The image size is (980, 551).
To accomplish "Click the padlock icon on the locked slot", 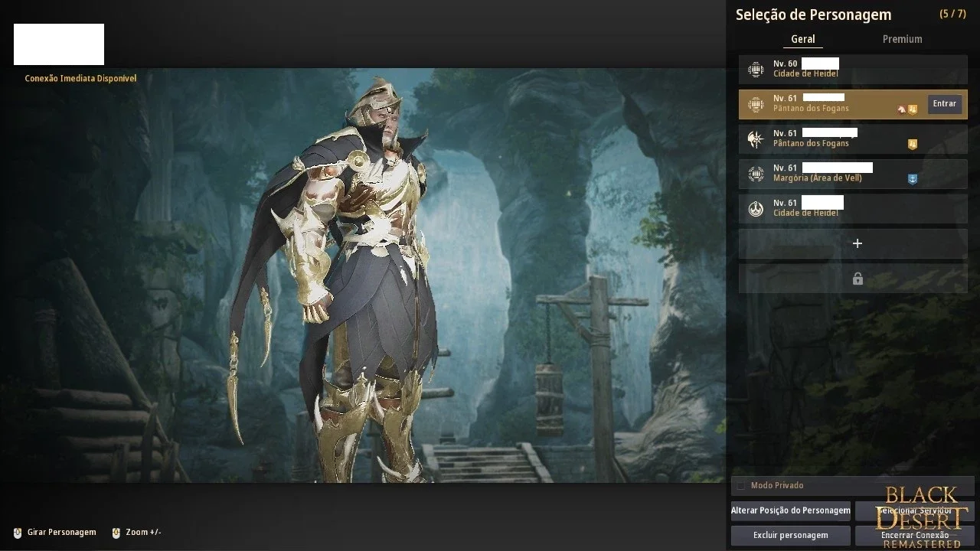I will (857, 279).
